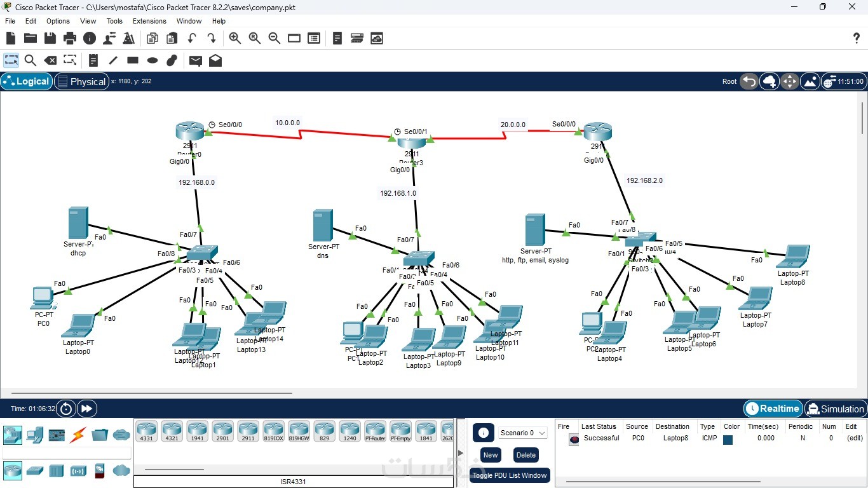Switch to Realtime mode
Screen dimensions: 868x488
pyautogui.click(x=773, y=409)
